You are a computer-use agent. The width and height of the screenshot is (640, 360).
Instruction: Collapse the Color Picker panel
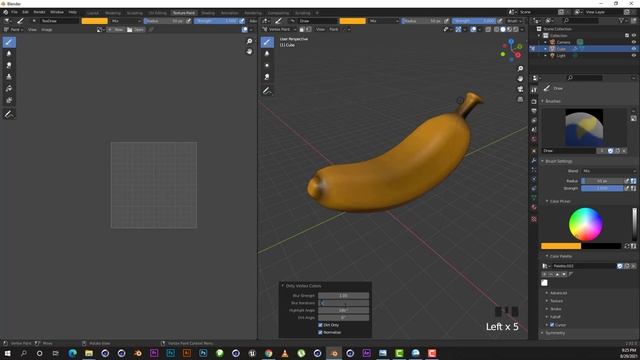tap(560, 201)
